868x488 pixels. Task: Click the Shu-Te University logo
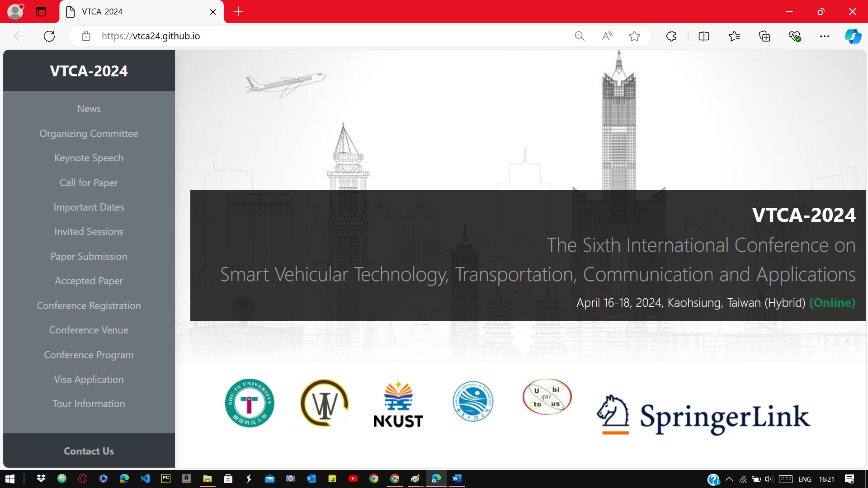click(x=250, y=403)
